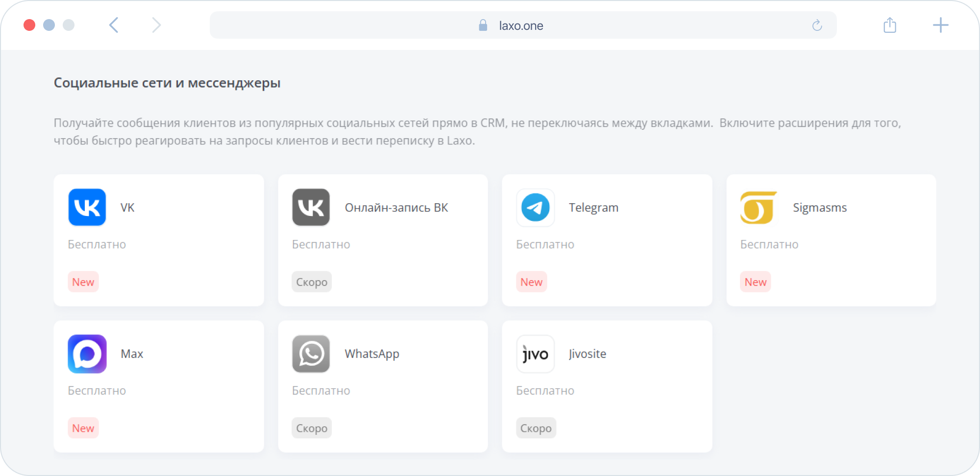Click the Скоро badge on WhatsApp card

click(312, 428)
